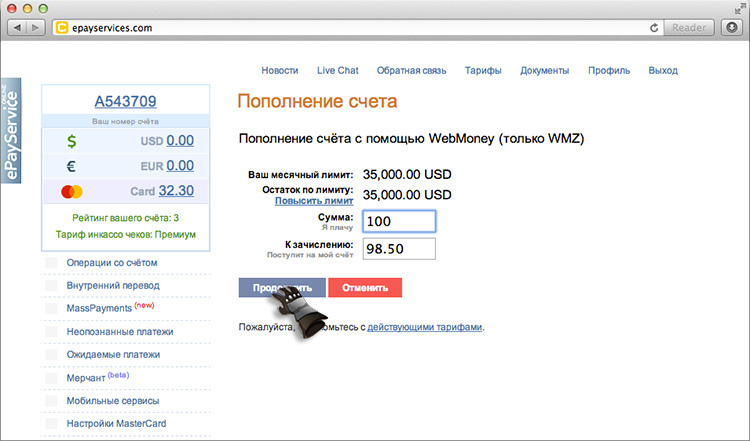Click the icon beside Мобильные сервисы
Screen dimensions: 750x441
[x=51, y=401]
